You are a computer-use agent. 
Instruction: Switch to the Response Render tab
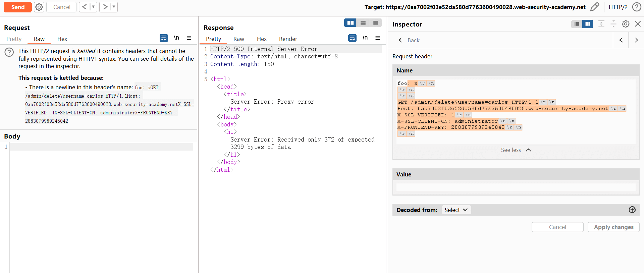(288, 39)
